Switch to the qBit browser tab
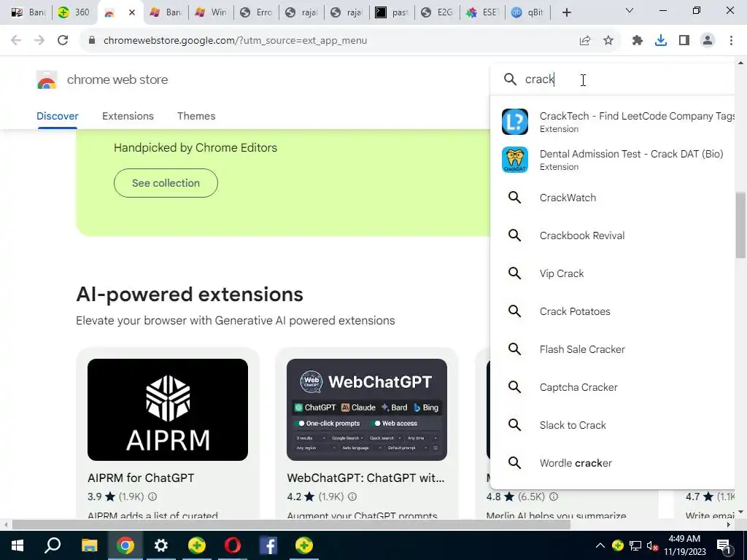 point(527,12)
